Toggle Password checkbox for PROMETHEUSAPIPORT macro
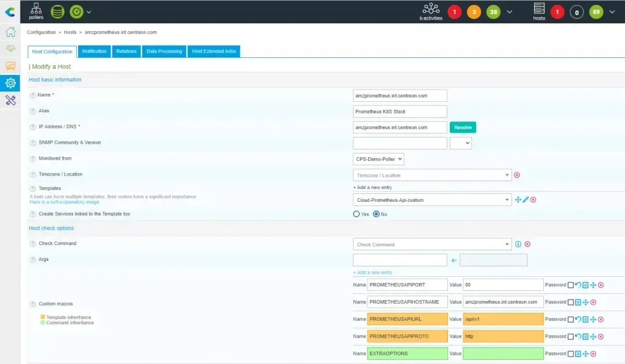The height and width of the screenshot is (364, 625). click(571, 285)
